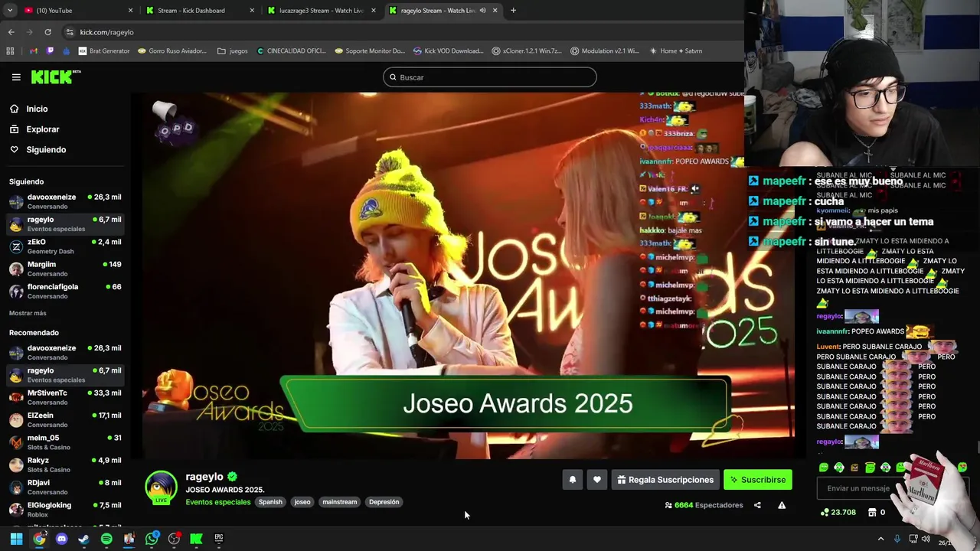The image size is (980, 551).
Task: Click the browser back arrow
Action: 11,32
